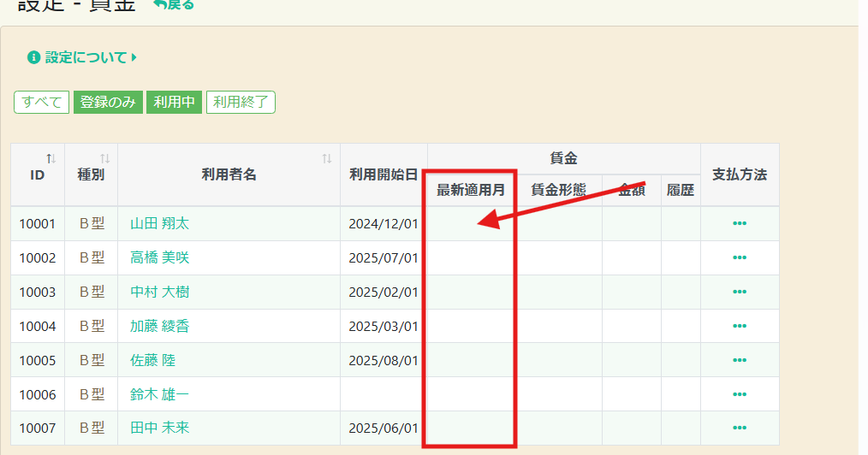Open user 山田 翔太 link

tap(159, 223)
